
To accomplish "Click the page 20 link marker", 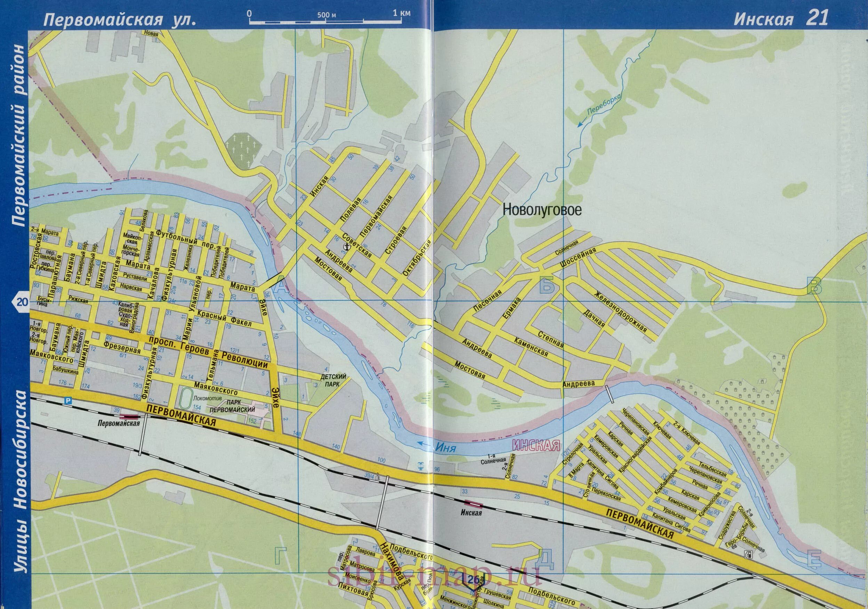I will coord(22,302).
